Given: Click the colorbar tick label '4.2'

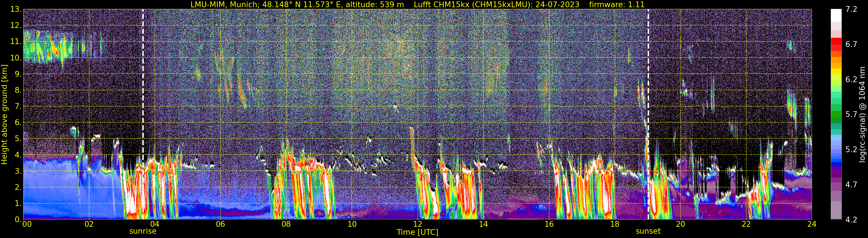Looking at the screenshot, I should click(x=851, y=220).
